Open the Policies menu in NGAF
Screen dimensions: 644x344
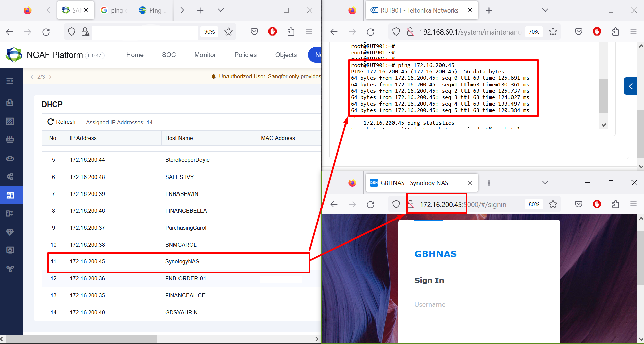coord(245,55)
